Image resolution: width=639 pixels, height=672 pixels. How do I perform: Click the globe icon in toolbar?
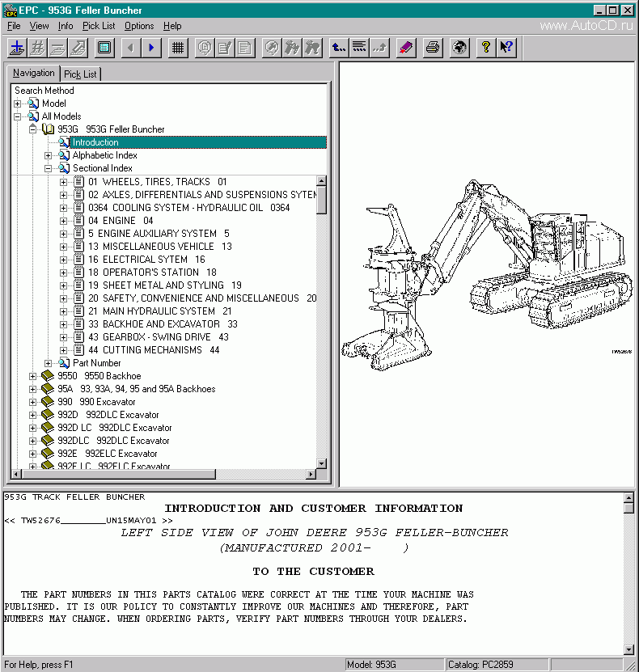(459, 48)
